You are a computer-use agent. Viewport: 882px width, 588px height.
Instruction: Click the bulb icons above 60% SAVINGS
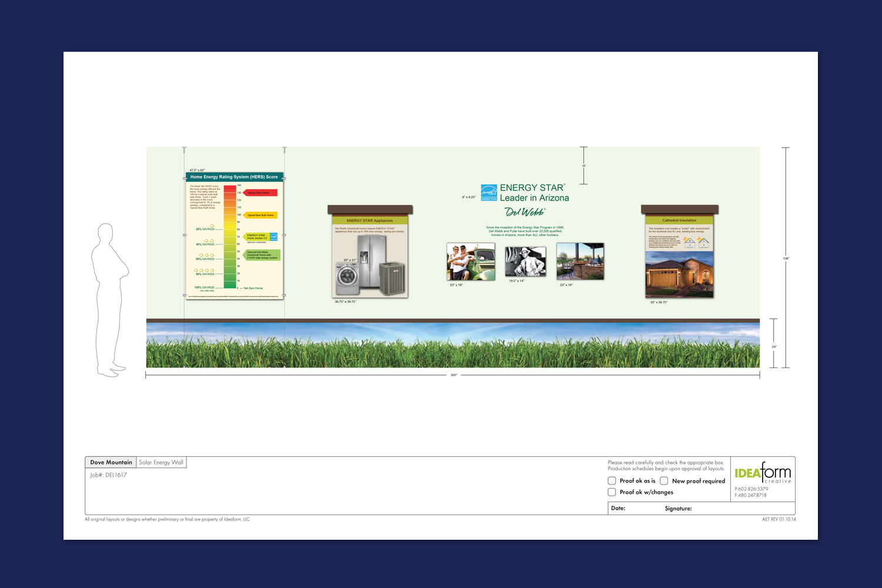click(208, 256)
